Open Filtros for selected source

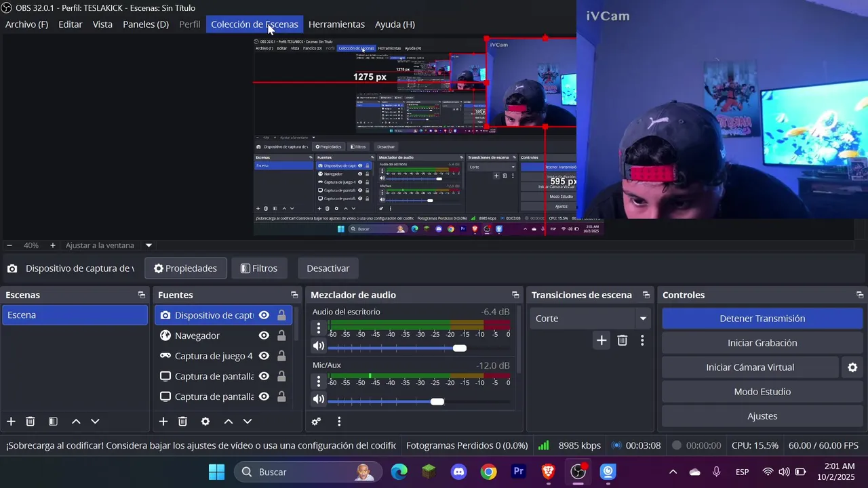pyautogui.click(x=259, y=268)
